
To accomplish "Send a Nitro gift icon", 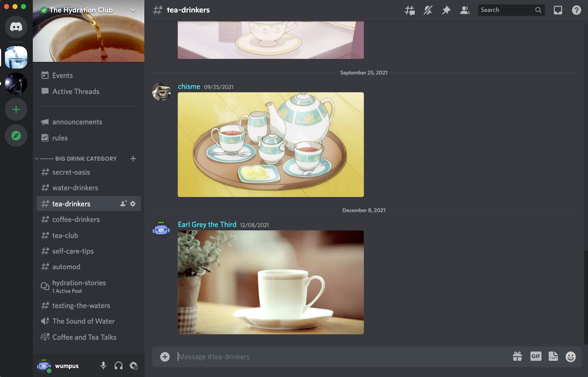I will pyautogui.click(x=517, y=356).
